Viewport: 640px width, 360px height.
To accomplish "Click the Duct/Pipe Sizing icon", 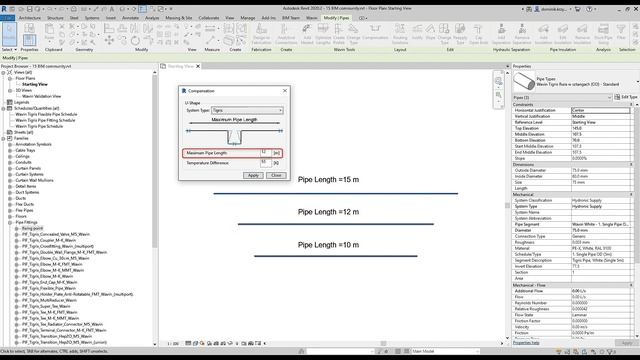I will click(603, 34).
